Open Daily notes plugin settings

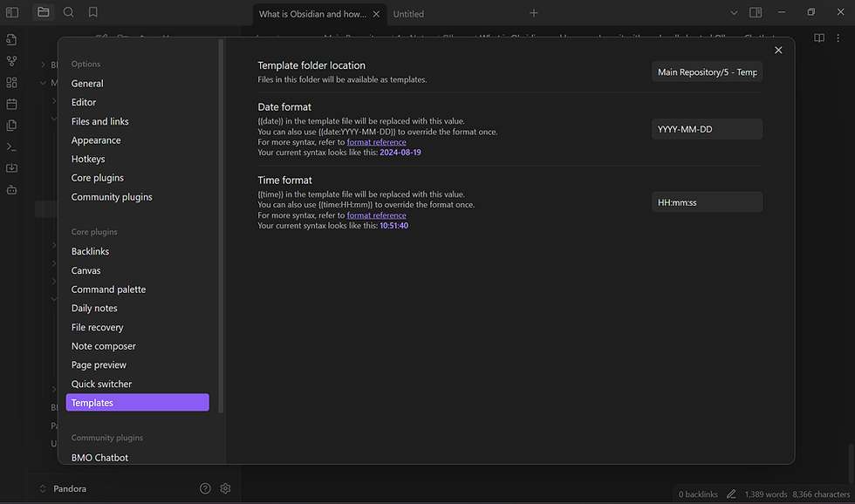138,308
